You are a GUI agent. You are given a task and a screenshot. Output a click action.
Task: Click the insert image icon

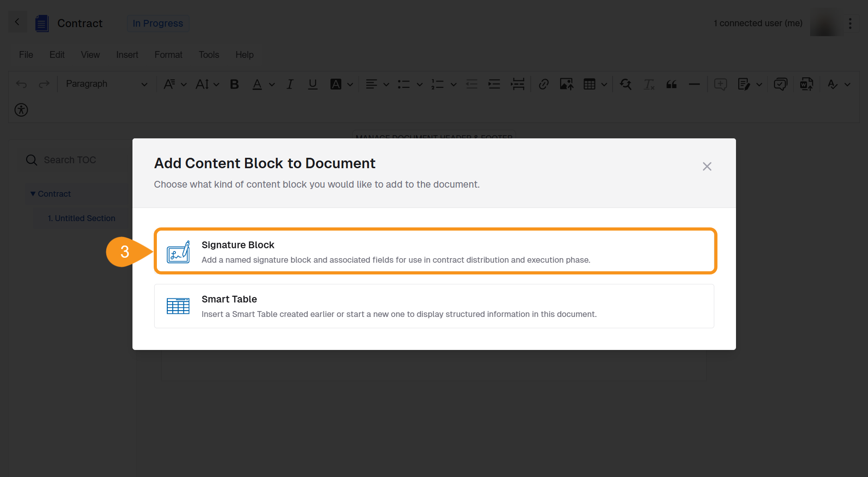click(566, 84)
